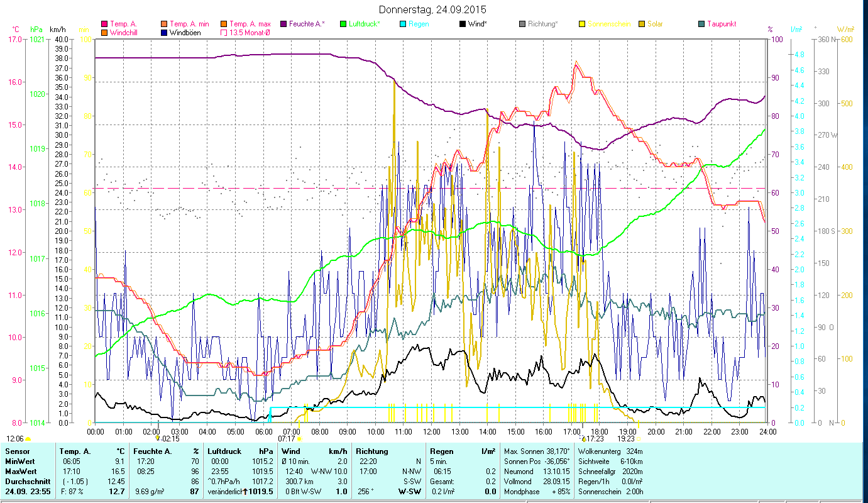The image size is (868, 503).
Task: Click the Windböen blue legend square
Action: click(x=165, y=32)
